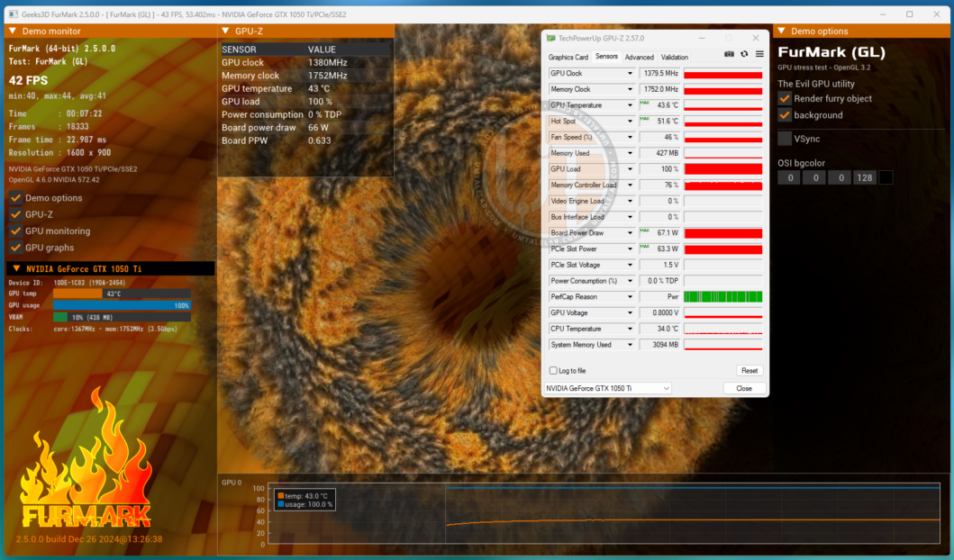Open the PerfCap Reason dropdown
954x560 pixels.
[630, 297]
